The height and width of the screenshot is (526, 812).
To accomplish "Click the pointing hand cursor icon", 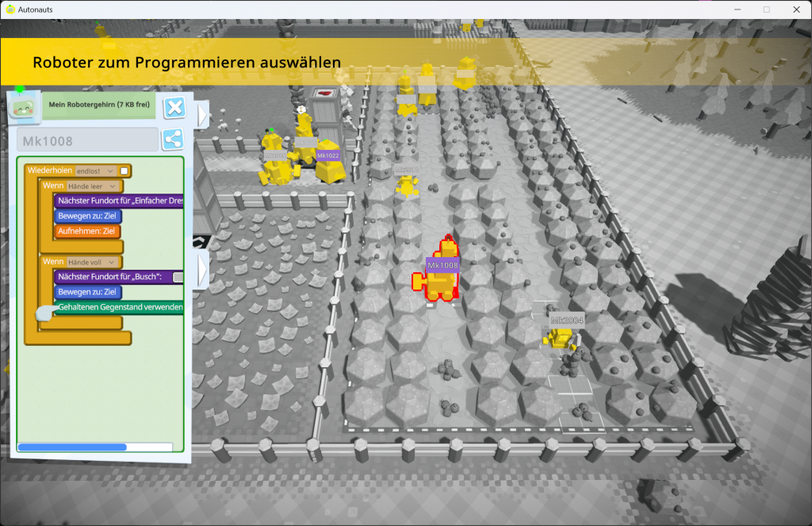I will (45, 313).
